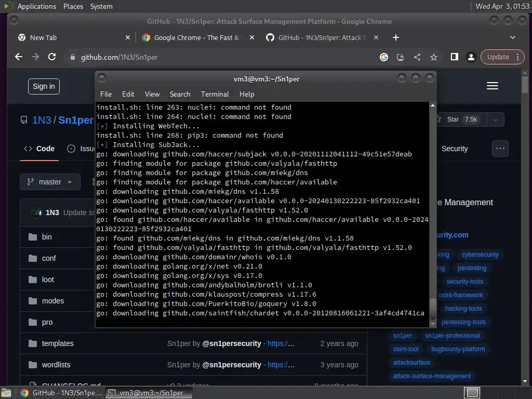Click Chrome's forward arrow
The height and width of the screenshot is (399, 532).
(35, 57)
